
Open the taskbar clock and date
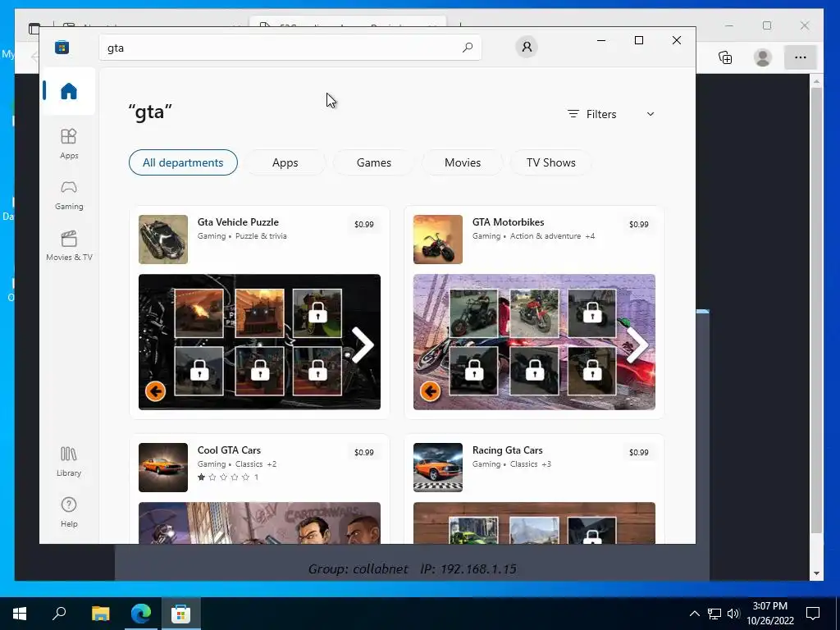pos(769,614)
